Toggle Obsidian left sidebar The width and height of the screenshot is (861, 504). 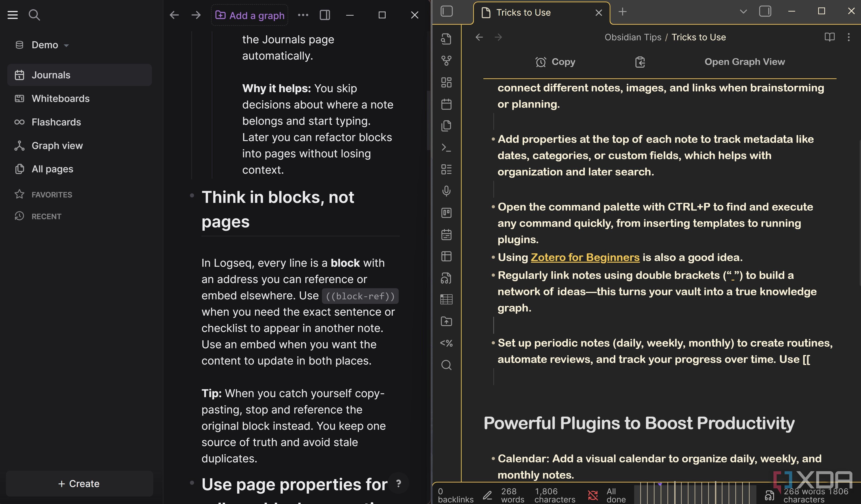click(446, 11)
